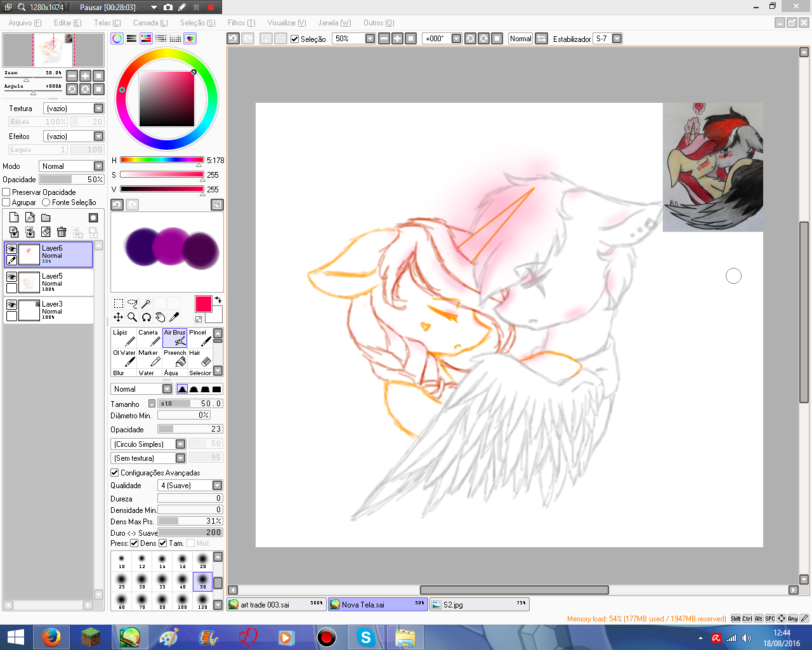Choose the rectangular selection tool

119,303
